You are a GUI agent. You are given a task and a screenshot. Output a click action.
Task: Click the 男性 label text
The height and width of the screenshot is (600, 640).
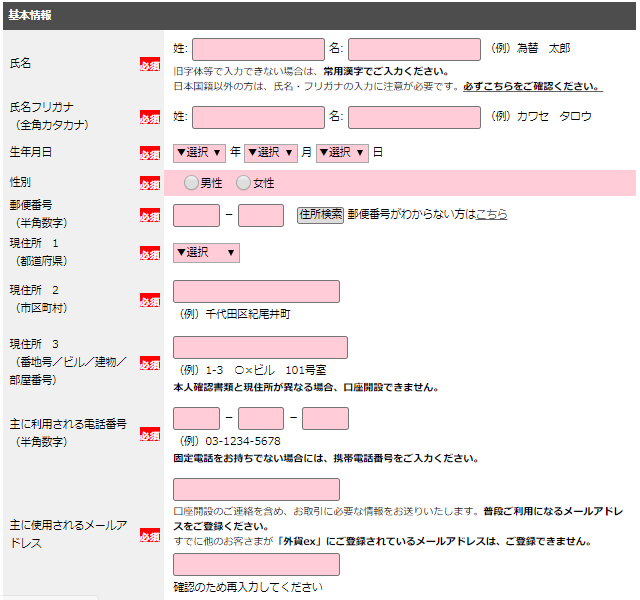tap(211, 184)
